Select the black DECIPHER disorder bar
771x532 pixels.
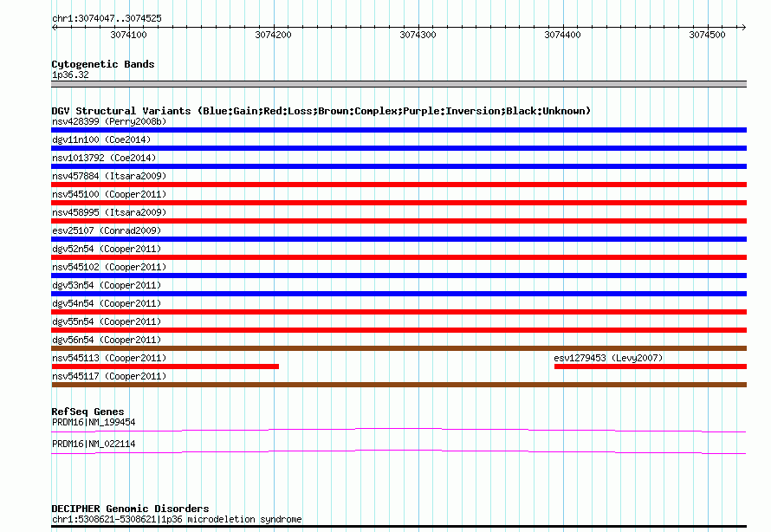pos(398,527)
